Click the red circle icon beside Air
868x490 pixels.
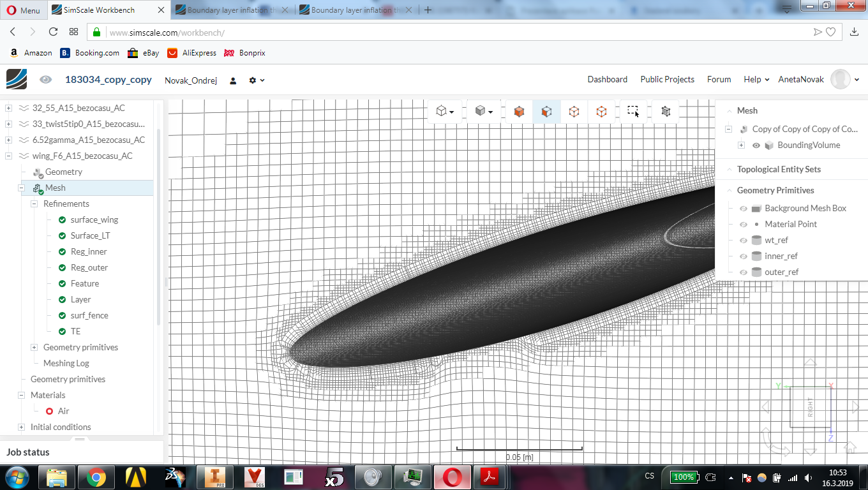[49, 411]
